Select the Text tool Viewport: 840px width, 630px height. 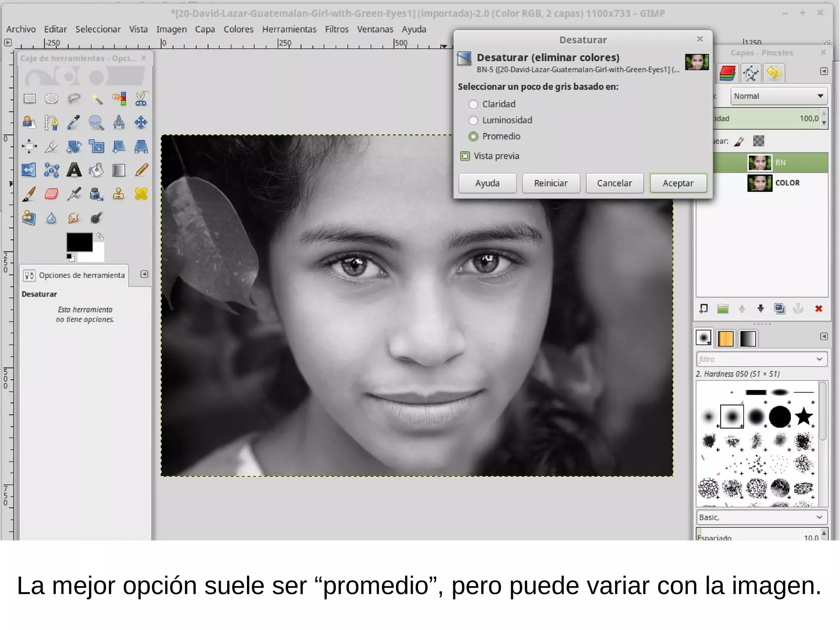(74, 170)
